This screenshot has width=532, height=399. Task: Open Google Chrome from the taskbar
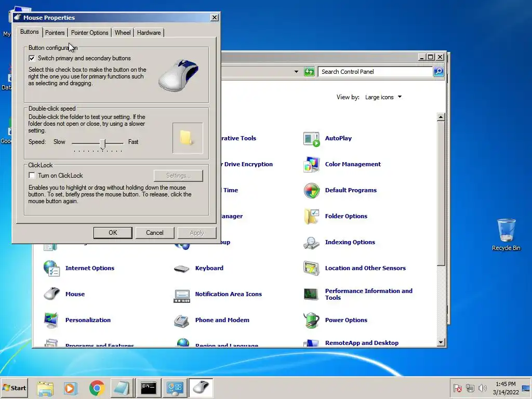tap(97, 388)
